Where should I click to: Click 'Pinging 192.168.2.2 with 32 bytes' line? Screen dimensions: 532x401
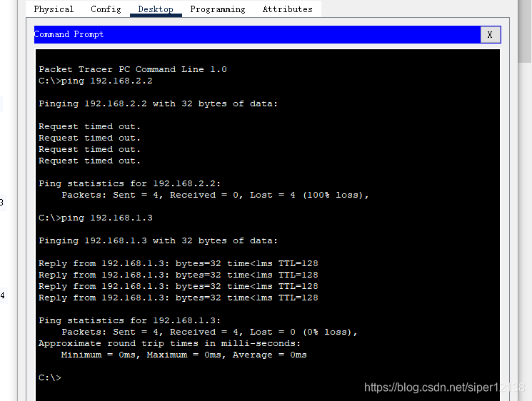158,103
